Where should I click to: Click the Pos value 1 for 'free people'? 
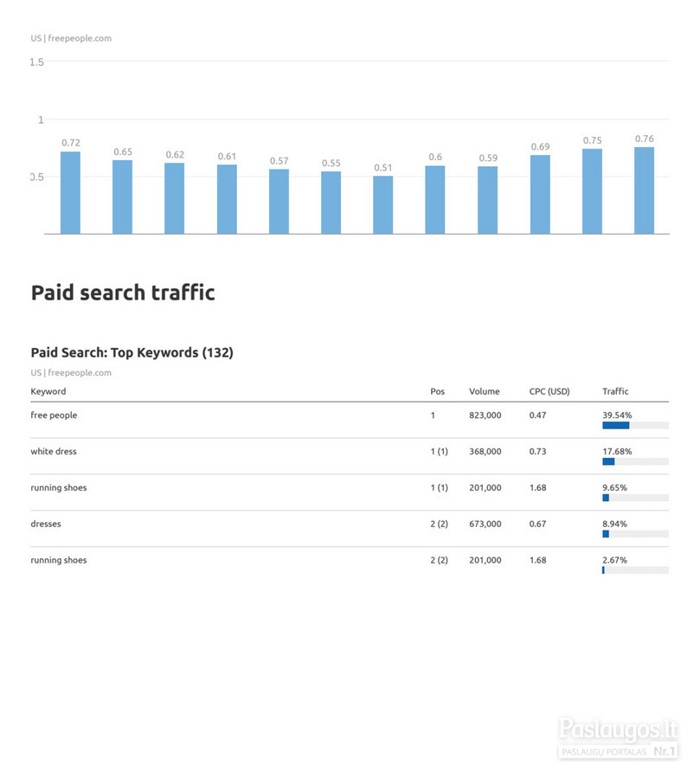(x=433, y=415)
